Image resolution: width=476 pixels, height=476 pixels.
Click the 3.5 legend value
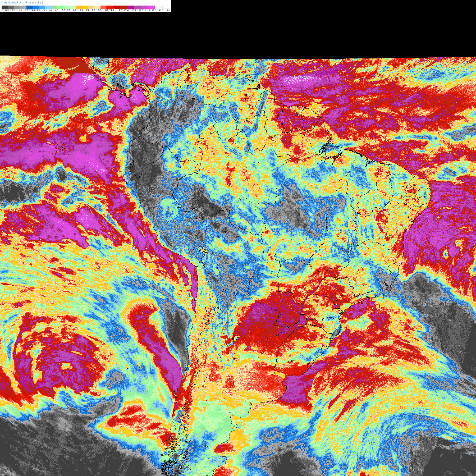[x=45, y=10]
